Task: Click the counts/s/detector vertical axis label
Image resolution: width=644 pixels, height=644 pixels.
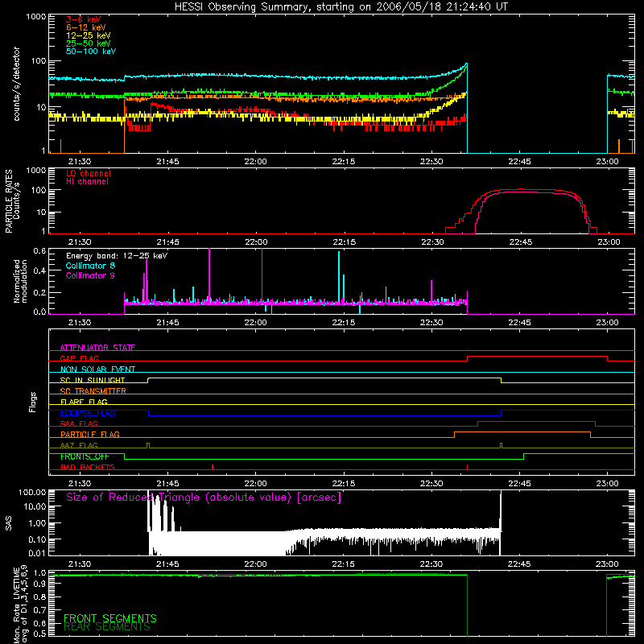Action: click(x=17, y=84)
